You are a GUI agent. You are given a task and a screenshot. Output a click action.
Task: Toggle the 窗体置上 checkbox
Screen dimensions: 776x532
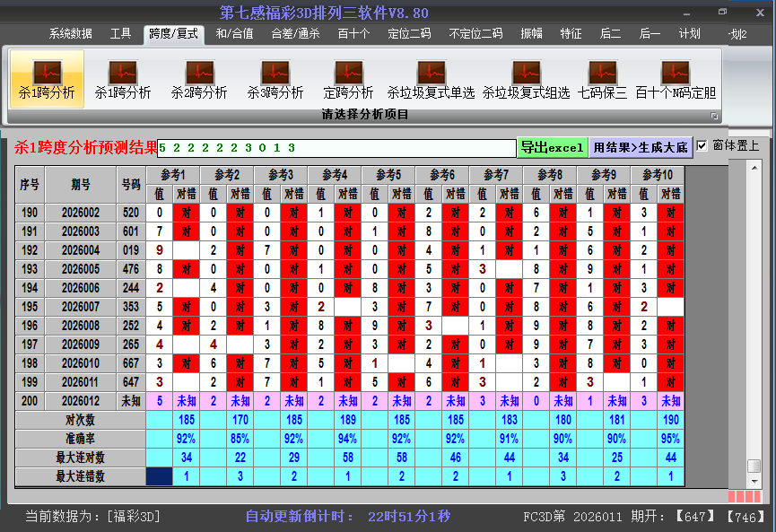pos(702,145)
